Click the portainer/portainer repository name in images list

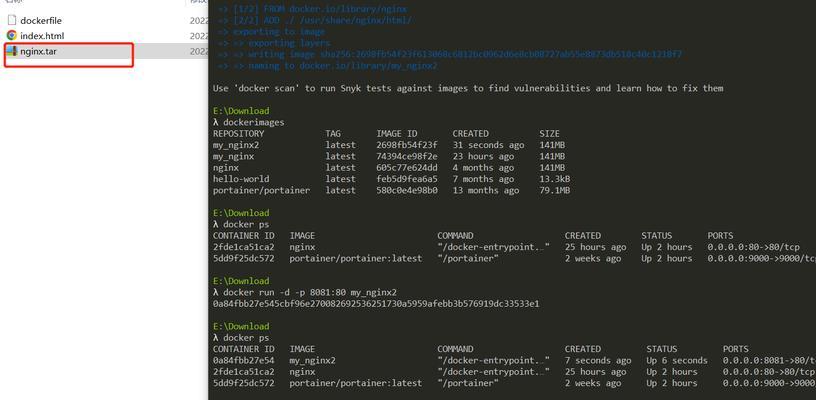(x=261, y=190)
